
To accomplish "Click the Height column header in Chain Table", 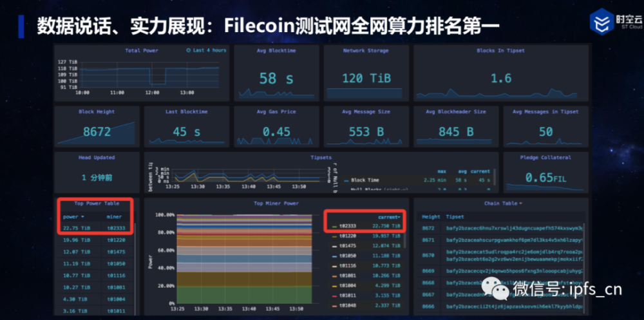I will point(431,217).
